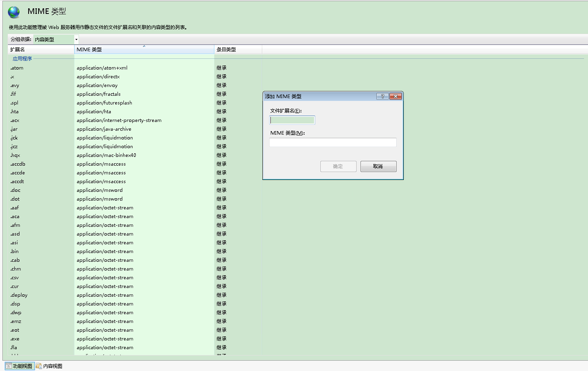This screenshot has height=371, width=588.
Task: Switch to 功能视图 tab
Action: pyautogui.click(x=19, y=366)
